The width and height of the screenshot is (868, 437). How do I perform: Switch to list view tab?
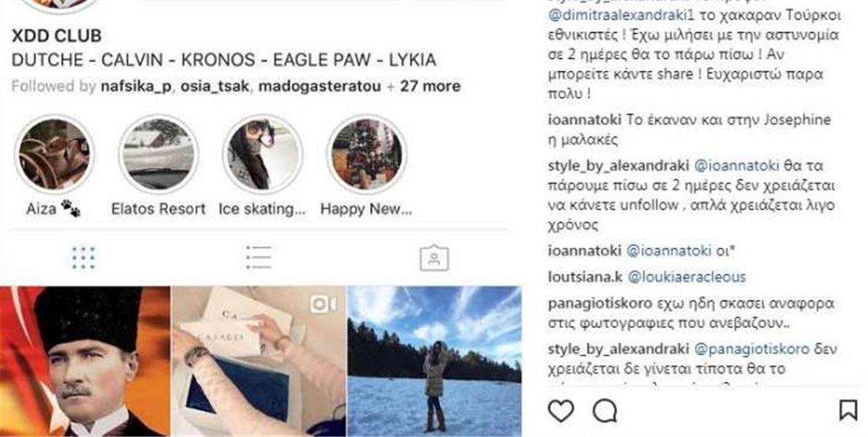point(259,258)
